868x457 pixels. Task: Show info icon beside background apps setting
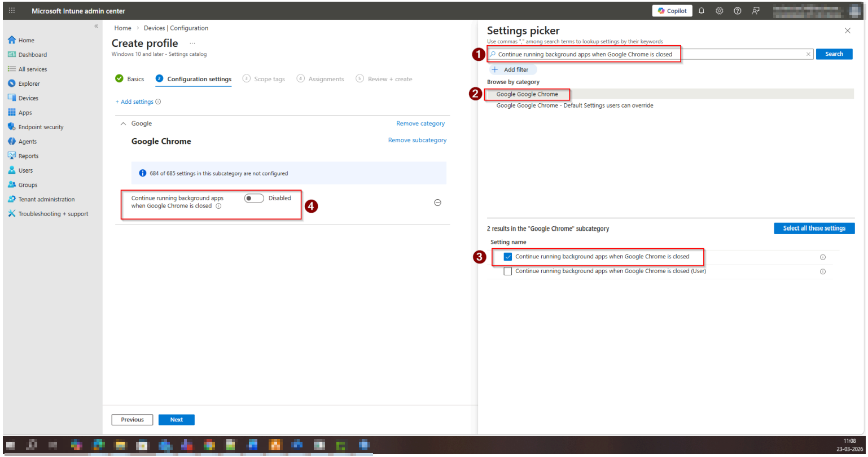click(218, 206)
